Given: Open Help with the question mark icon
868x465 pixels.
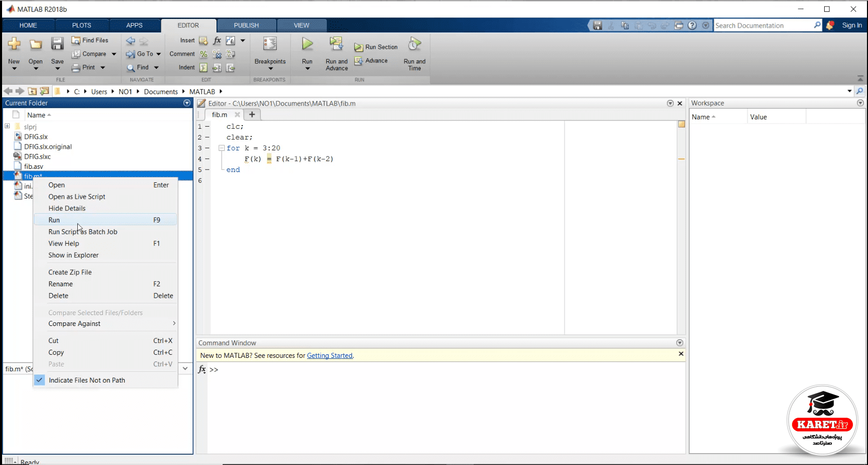Looking at the screenshot, I should click(692, 25).
